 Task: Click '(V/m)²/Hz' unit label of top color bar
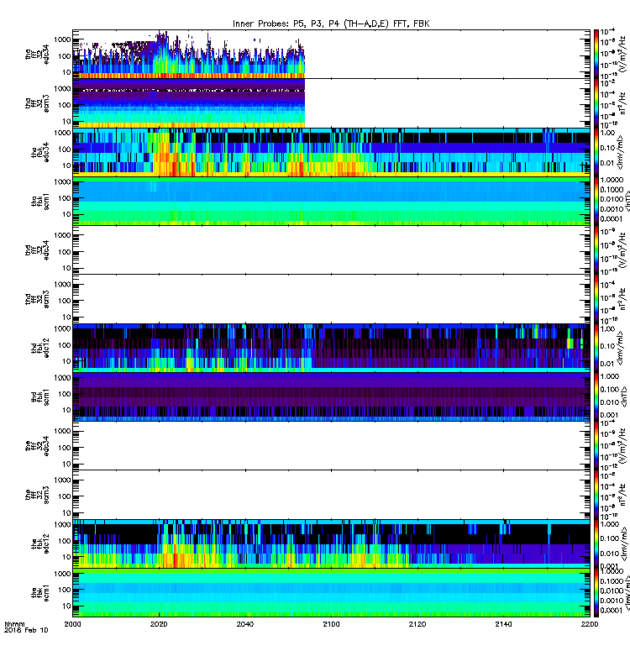(x=622, y=55)
